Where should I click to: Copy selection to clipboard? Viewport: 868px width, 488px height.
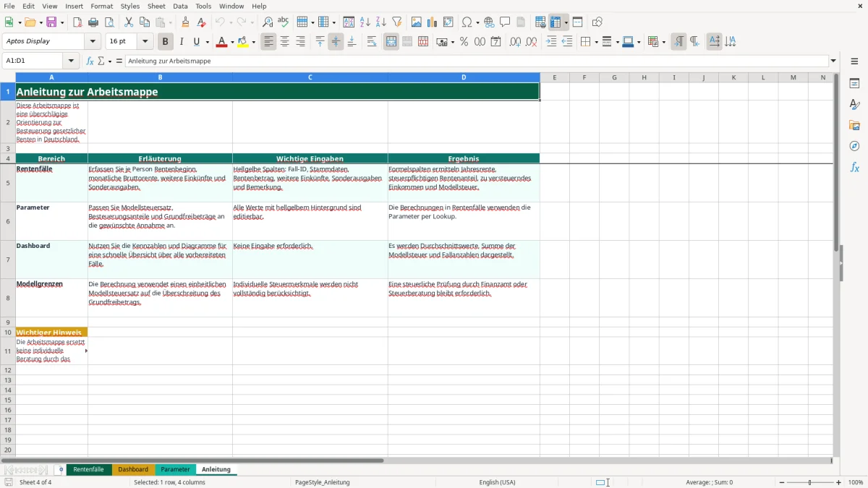145,22
